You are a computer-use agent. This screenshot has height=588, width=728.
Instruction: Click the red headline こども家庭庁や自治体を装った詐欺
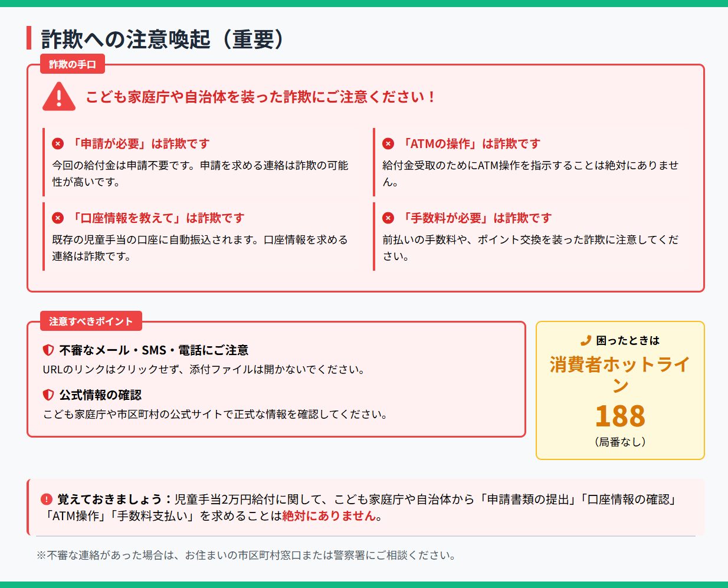tap(260, 97)
